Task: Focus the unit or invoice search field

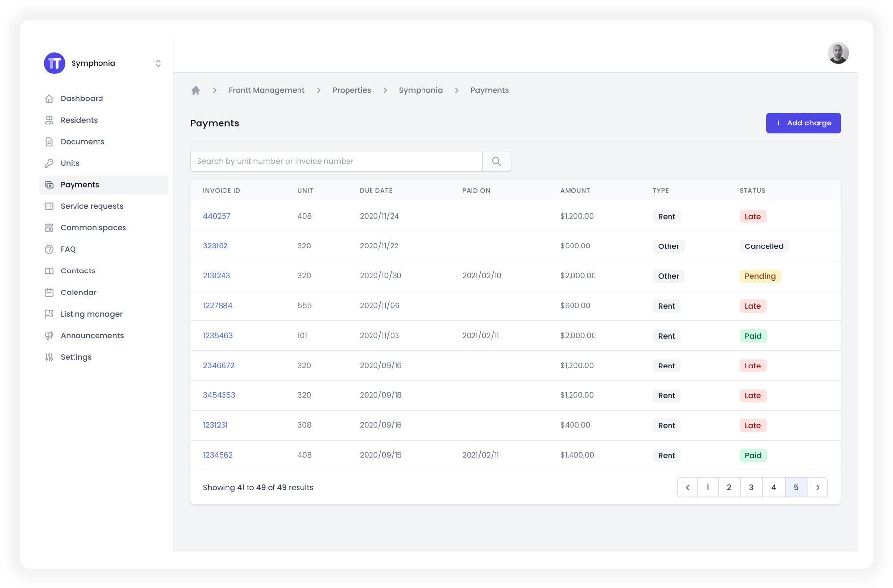Action: [336, 161]
